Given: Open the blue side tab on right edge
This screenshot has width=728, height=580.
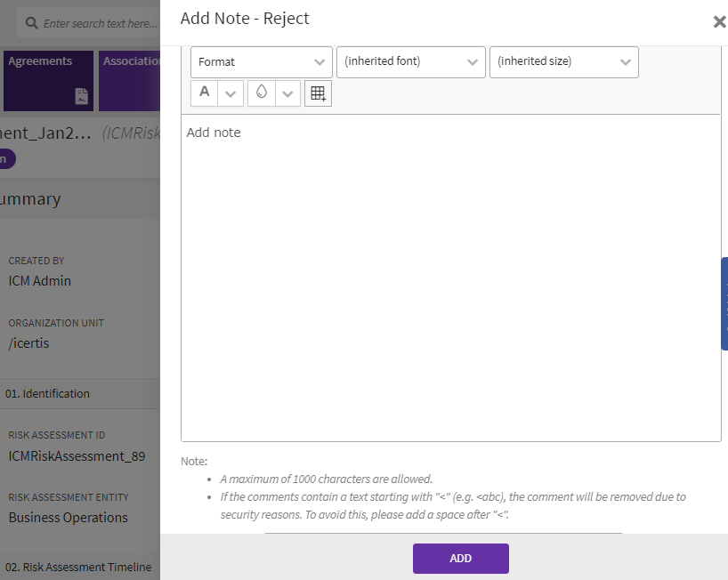Looking at the screenshot, I should pos(724,303).
